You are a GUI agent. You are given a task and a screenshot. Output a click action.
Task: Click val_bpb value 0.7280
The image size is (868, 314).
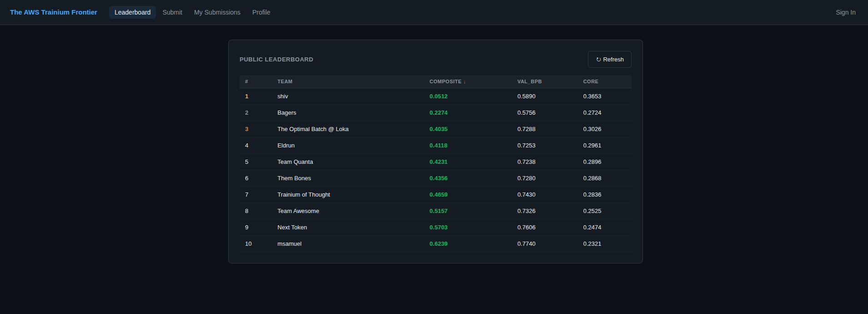click(527, 178)
